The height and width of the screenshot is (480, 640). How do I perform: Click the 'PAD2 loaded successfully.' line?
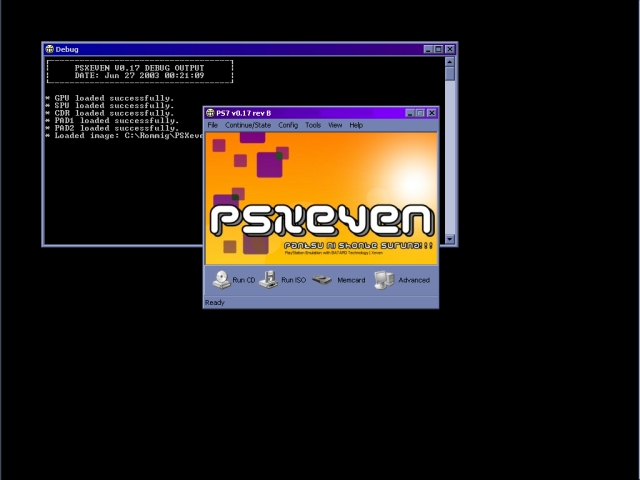pos(112,128)
